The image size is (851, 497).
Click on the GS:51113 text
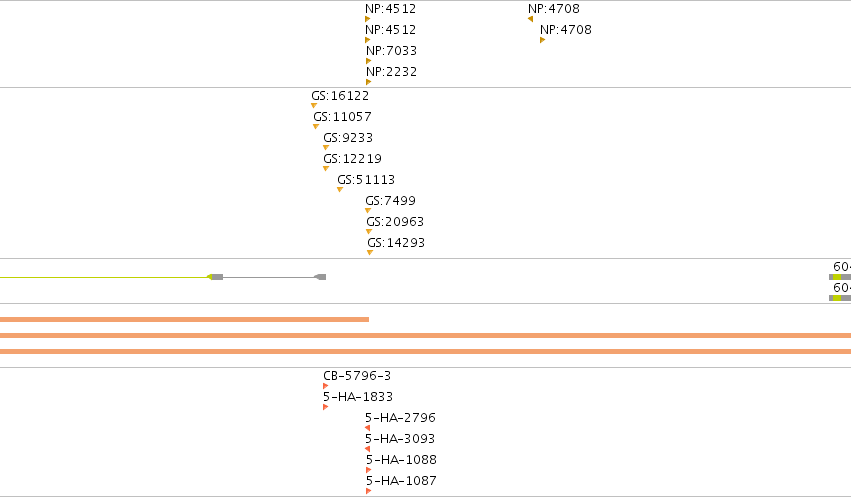click(x=366, y=180)
